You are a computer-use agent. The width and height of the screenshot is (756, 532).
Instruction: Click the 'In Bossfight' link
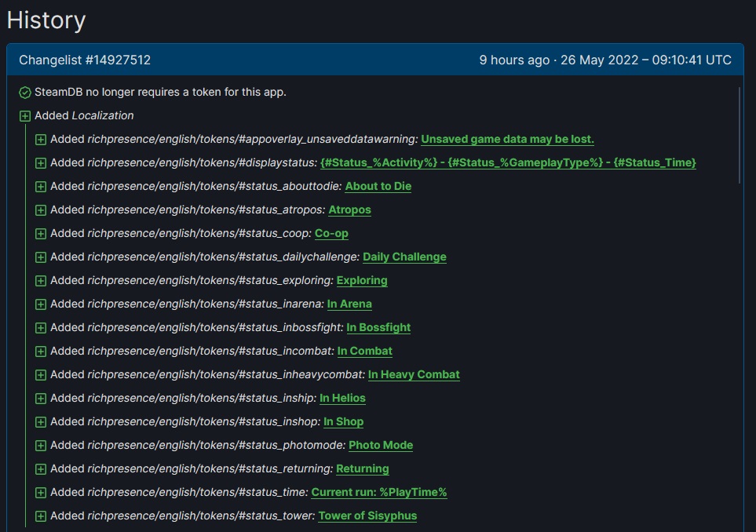[x=378, y=328]
